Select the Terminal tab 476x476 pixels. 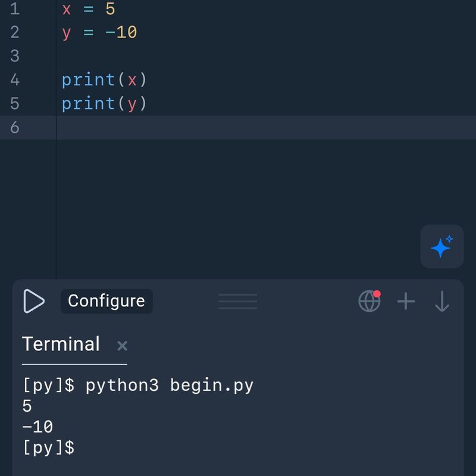[61, 344]
